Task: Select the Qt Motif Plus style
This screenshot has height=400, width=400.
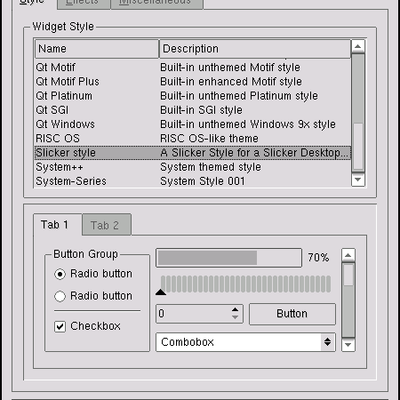Action: (x=193, y=82)
